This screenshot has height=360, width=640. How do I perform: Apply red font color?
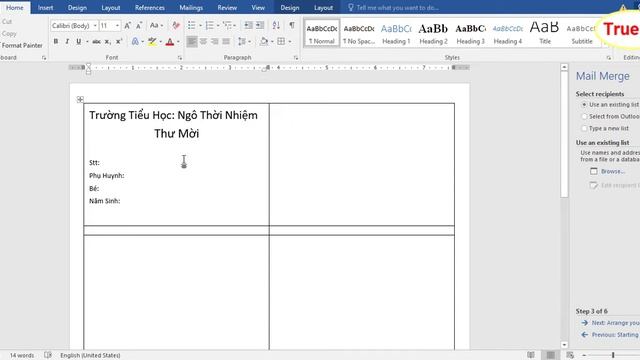(170, 41)
